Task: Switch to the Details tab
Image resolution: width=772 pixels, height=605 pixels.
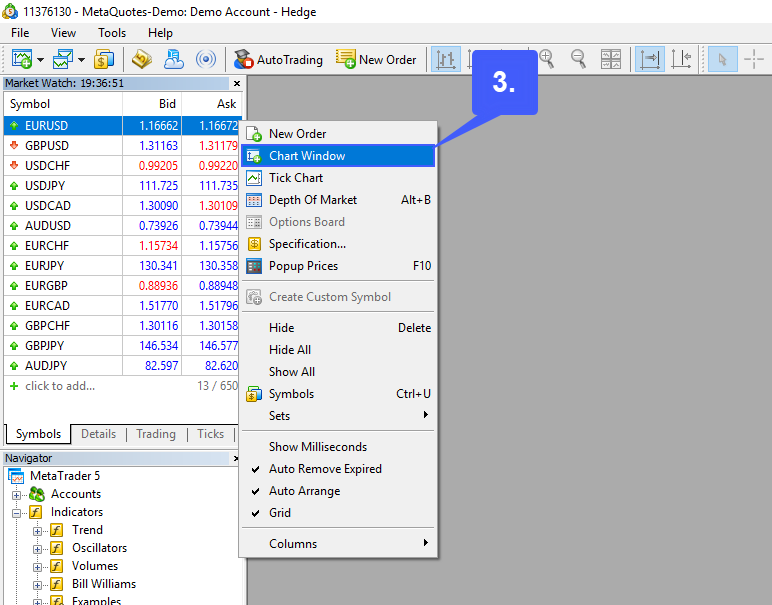Action: [x=98, y=434]
